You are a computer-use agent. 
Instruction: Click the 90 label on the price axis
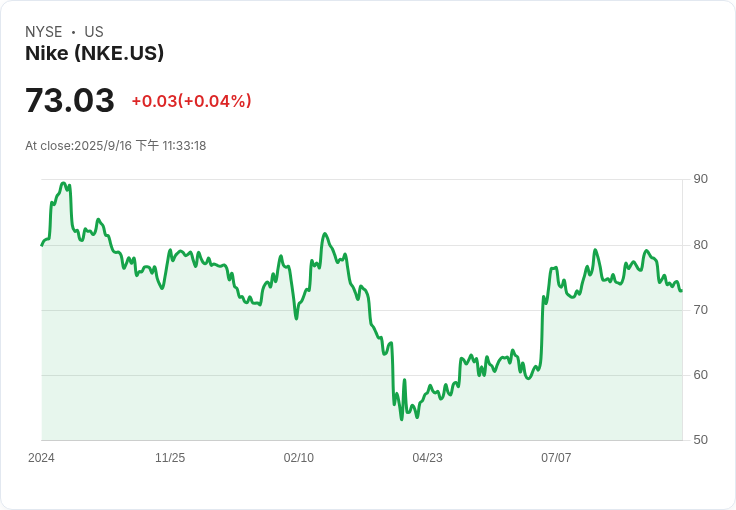pos(701,179)
